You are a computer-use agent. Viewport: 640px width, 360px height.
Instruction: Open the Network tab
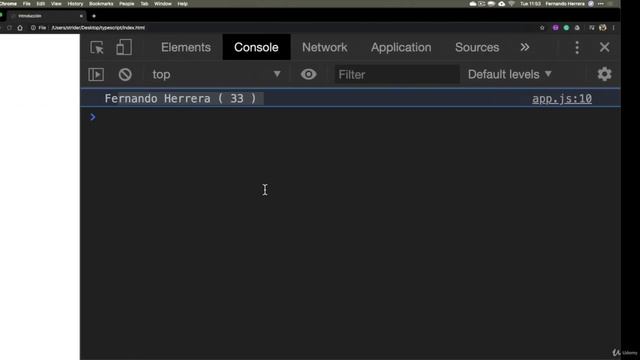pos(324,47)
